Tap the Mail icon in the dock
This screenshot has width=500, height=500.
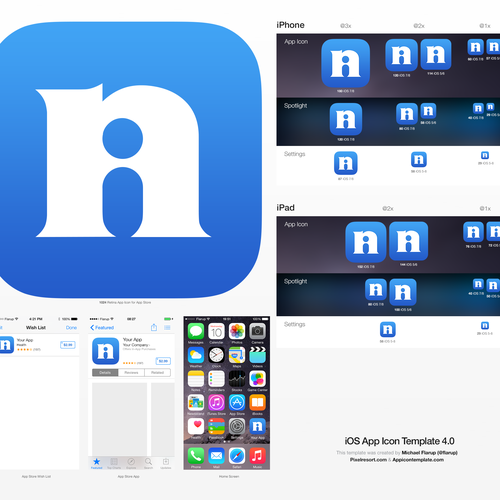tap(216, 455)
